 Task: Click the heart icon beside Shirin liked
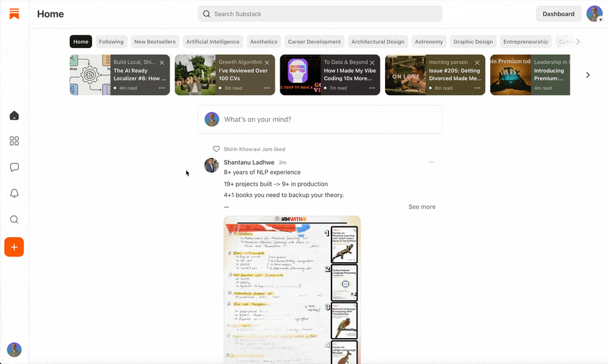coord(217,149)
